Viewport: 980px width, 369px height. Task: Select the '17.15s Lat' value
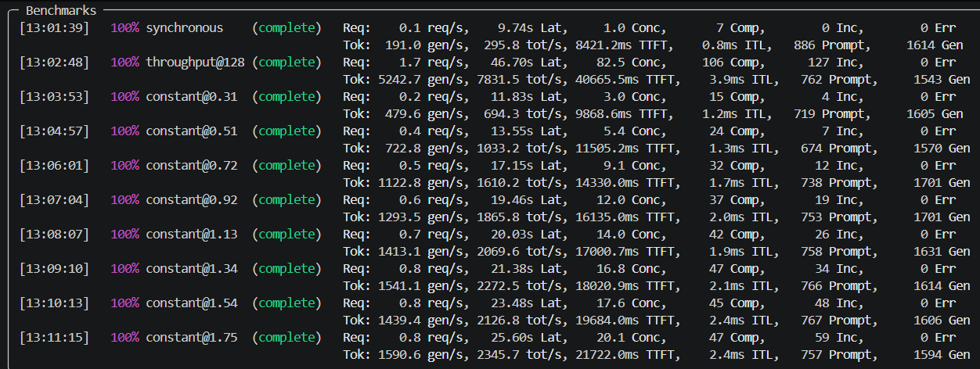[x=528, y=166]
